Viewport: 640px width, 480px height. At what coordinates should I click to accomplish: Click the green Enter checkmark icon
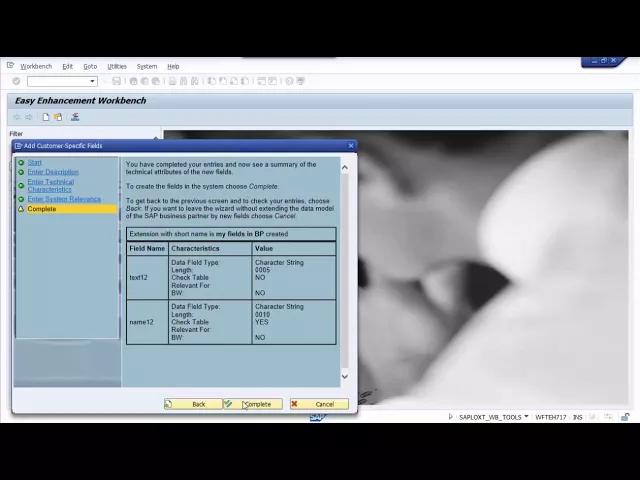[x=16, y=81]
